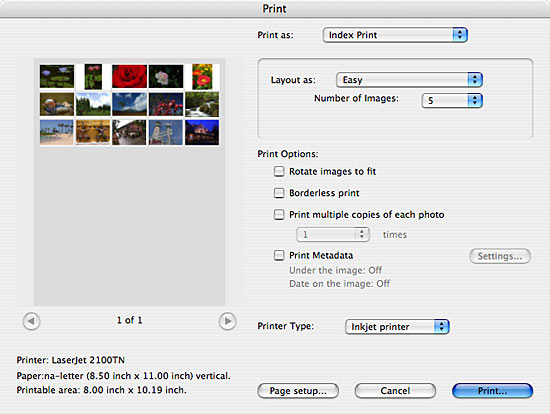
Task: Open Printer Type dropdown
Action: (397, 327)
